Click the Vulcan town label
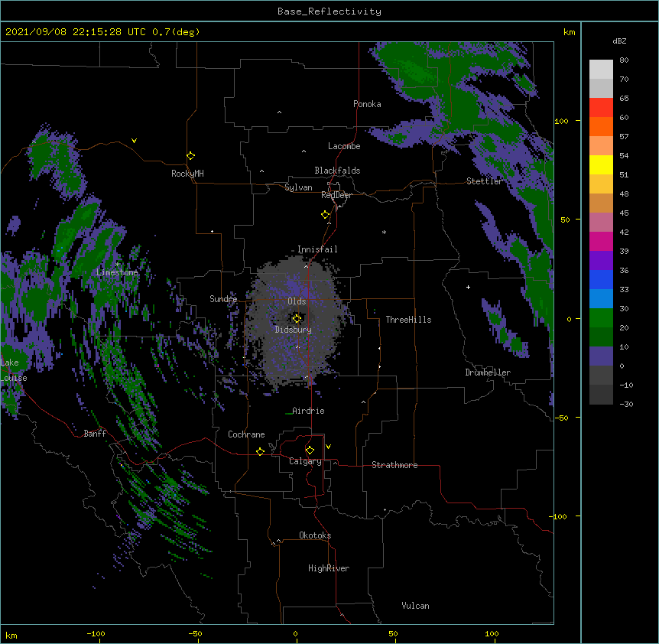Screen dimensions: 659x644 [x=415, y=606]
